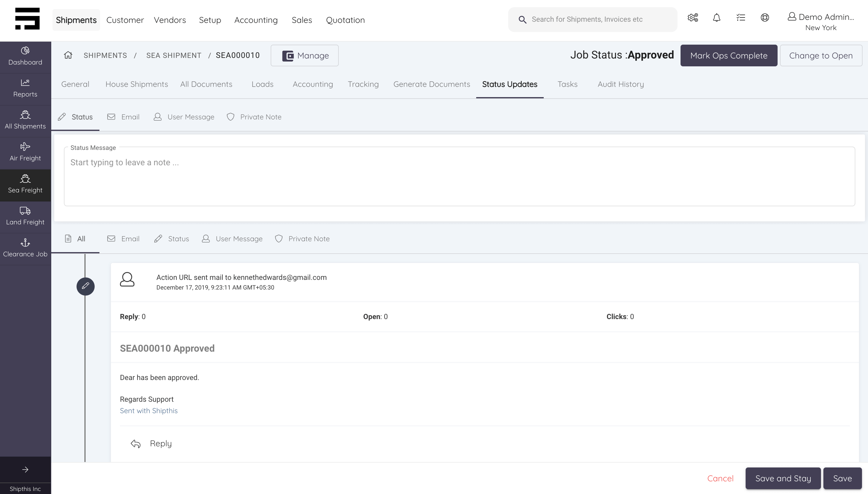This screenshot has width=868, height=494.
Task: Collapse the sidebar with the arrow
Action: (25, 470)
